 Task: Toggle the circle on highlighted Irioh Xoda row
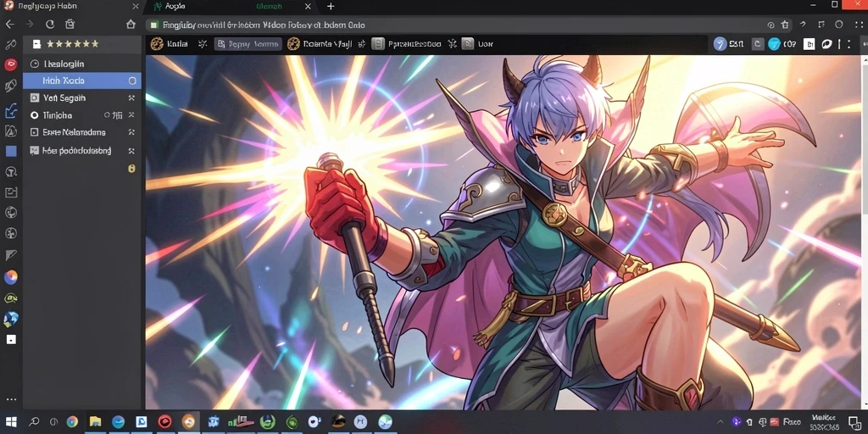(132, 81)
